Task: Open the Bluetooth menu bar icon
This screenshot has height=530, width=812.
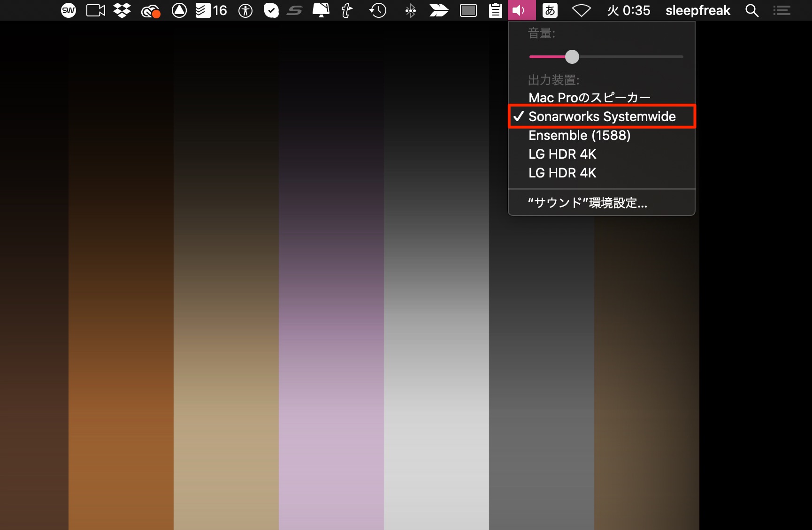Action: point(411,10)
